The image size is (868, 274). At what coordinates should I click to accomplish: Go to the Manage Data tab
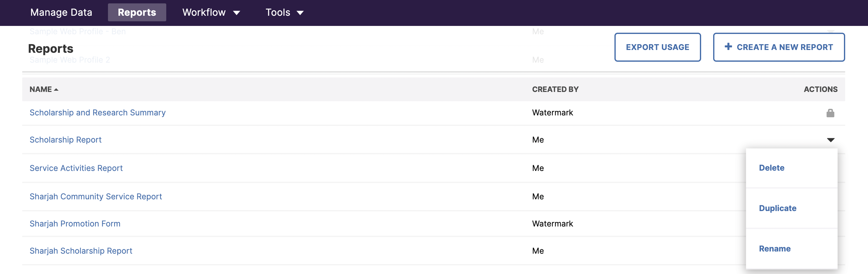tap(61, 12)
